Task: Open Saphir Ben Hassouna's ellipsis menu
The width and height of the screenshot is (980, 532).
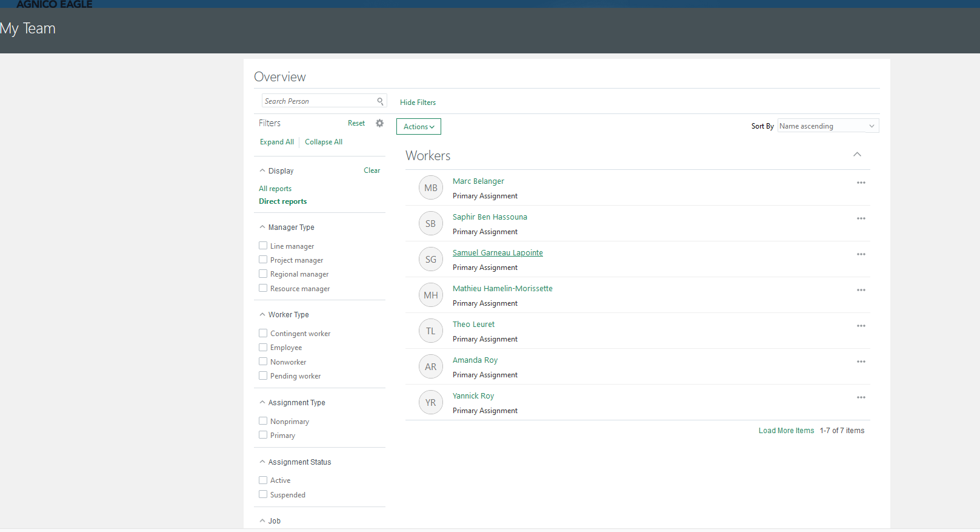Action: coord(861,218)
